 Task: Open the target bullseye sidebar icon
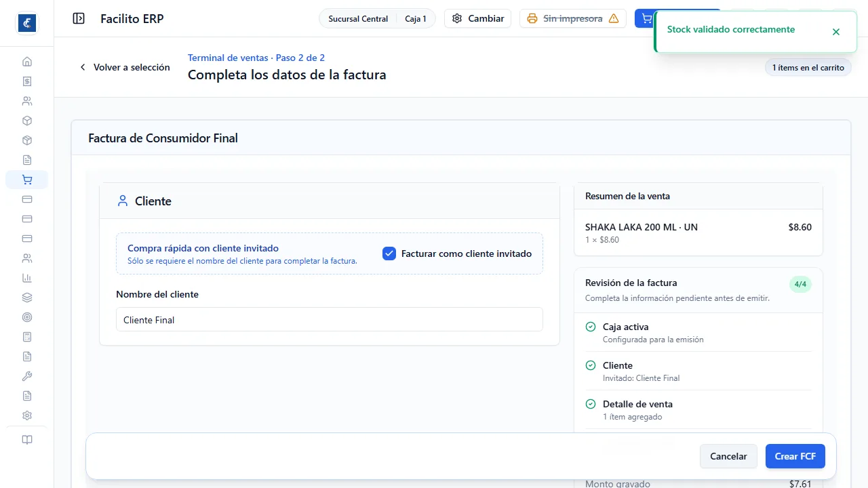coord(27,317)
